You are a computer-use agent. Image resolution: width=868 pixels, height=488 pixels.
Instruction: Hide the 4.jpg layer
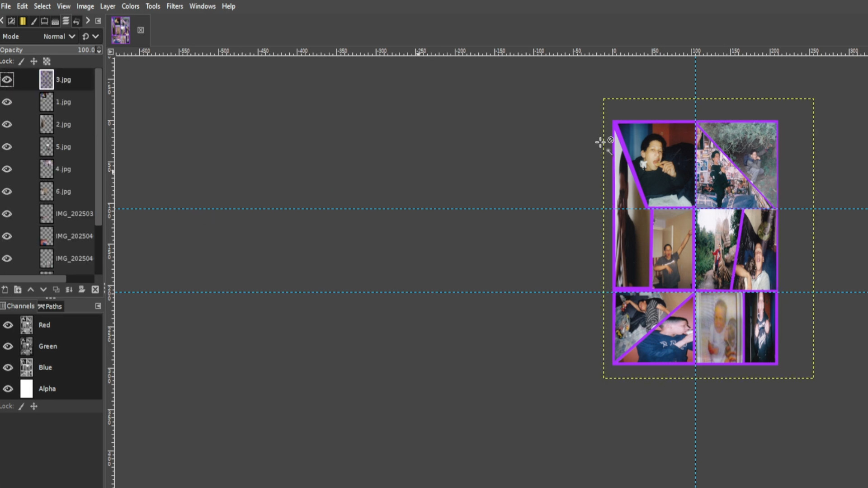coord(7,169)
